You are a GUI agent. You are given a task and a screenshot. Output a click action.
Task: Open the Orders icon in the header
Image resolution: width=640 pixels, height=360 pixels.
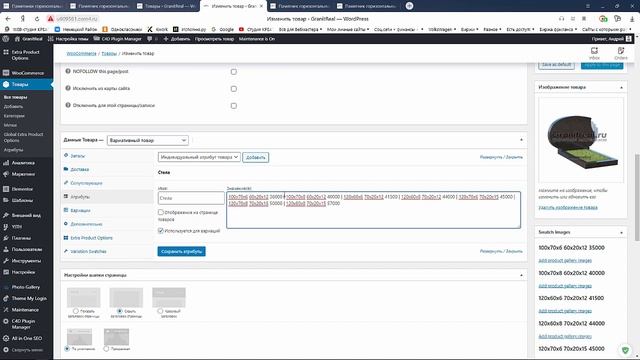(620, 53)
